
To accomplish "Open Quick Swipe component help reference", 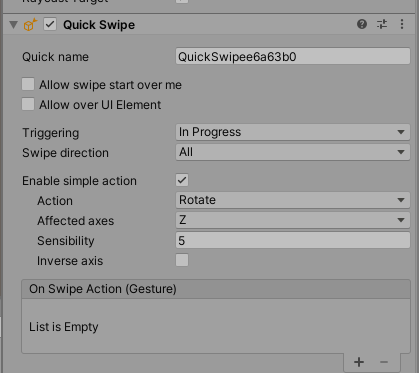I will click(362, 24).
